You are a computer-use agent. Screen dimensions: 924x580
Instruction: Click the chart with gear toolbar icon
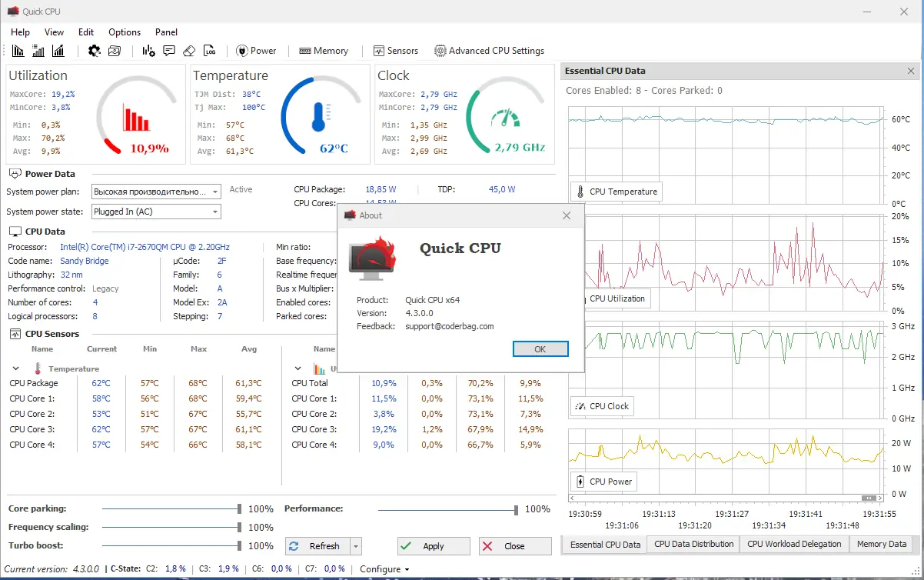tap(149, 51)
